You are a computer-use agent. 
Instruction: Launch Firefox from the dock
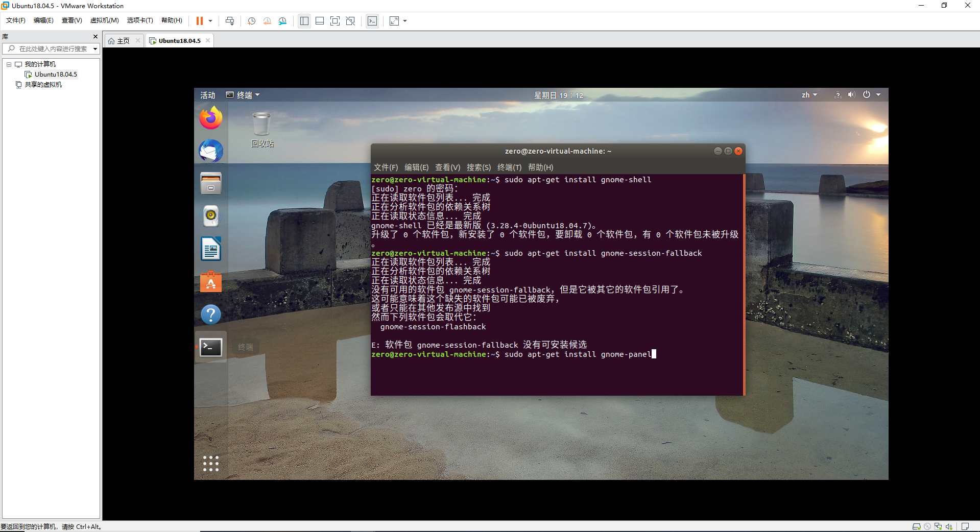tap(211, 118)
